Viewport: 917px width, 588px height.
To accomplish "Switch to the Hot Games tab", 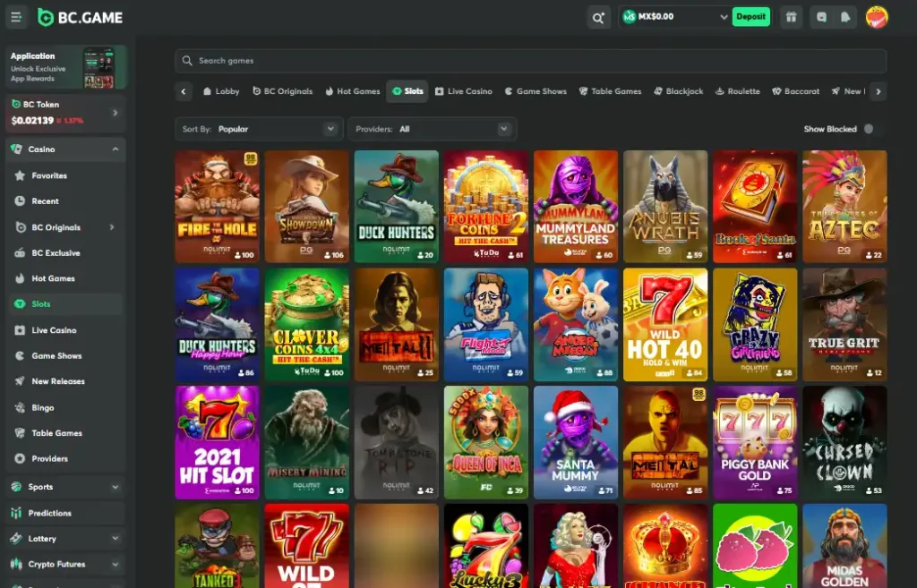I will tap(353, 91).
